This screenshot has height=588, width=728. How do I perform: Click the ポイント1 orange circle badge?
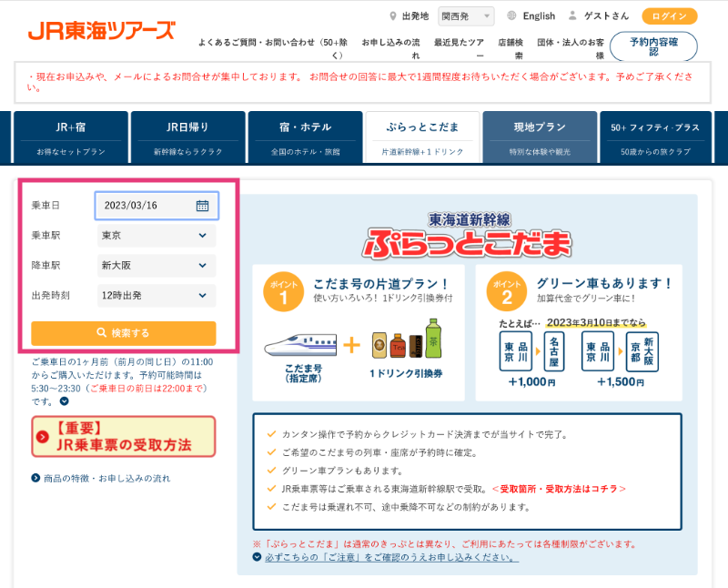click(x=283, y=291)
